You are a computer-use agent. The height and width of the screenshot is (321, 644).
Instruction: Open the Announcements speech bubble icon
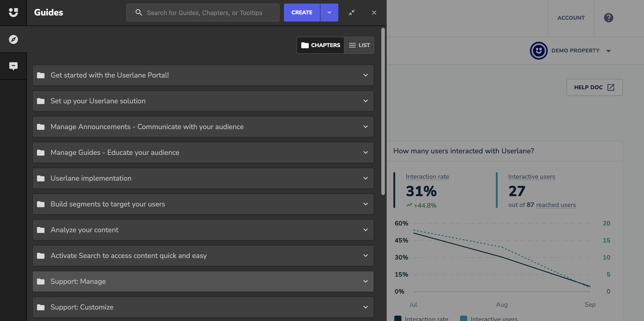click(13, 66)
